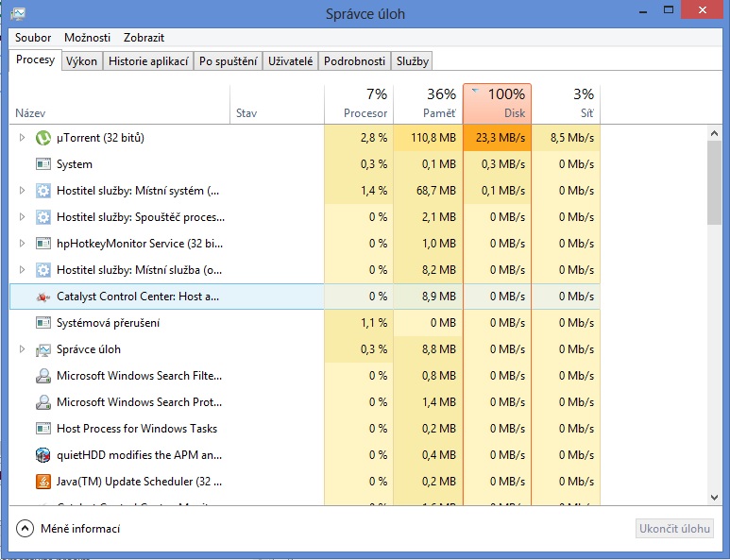The width and height of the screenshot is (730, 560).
Task: Select the System process name
Action: pos(75,164)
